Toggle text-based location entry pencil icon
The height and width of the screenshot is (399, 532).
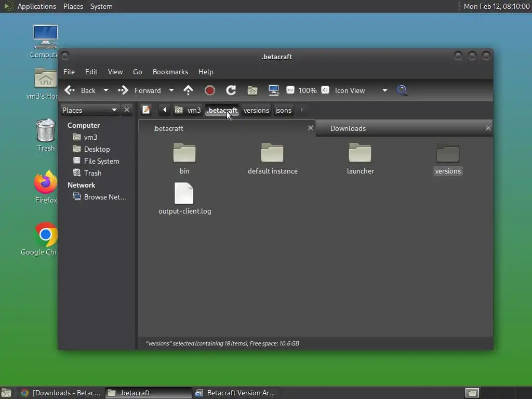click(x=146, y=110)
